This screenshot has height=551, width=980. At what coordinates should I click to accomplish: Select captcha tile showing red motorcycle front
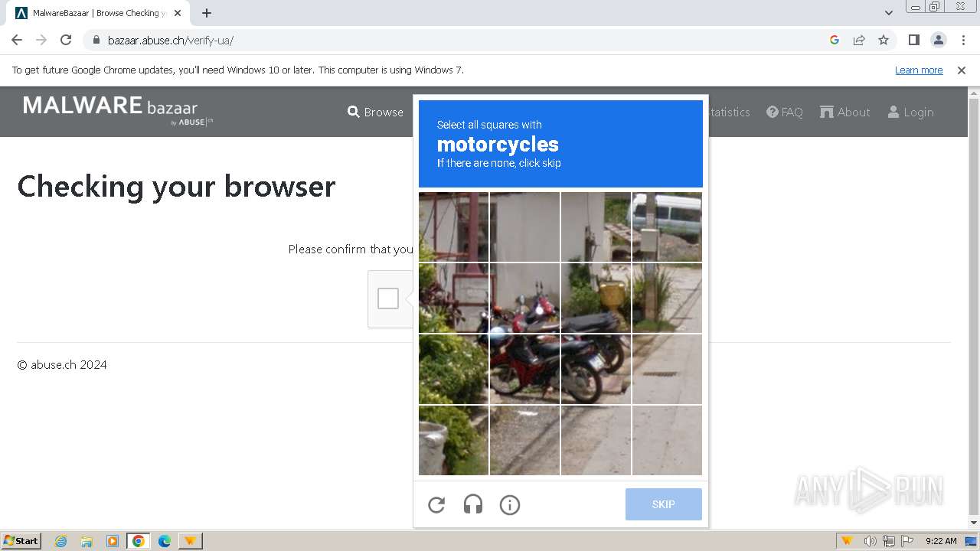(x=525, y=298)
